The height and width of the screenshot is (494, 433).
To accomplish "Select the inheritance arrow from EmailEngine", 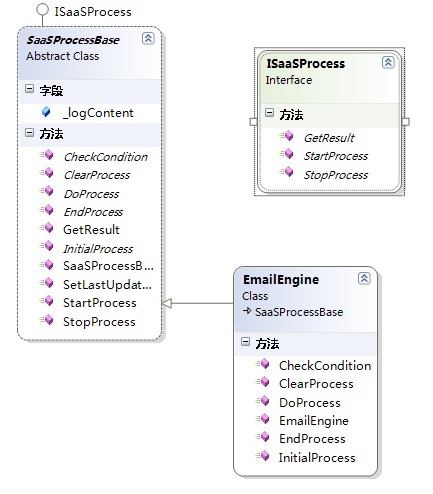I will point(198,303).
